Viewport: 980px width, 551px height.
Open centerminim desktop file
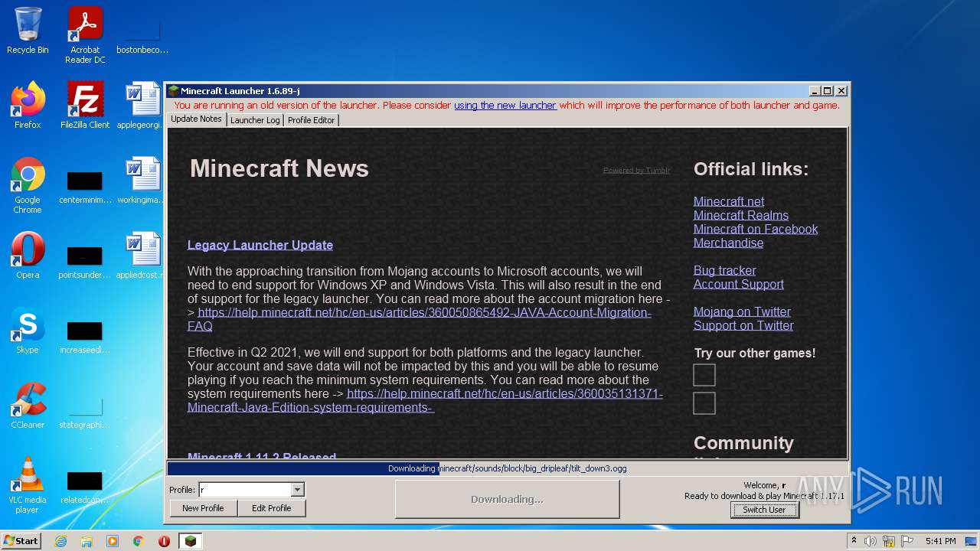85,187
